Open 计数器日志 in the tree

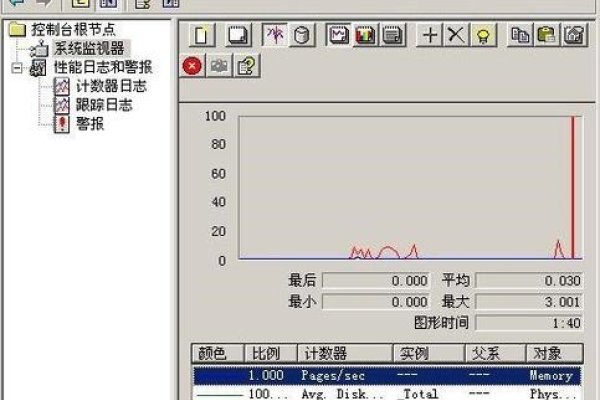tap(111, 86)
